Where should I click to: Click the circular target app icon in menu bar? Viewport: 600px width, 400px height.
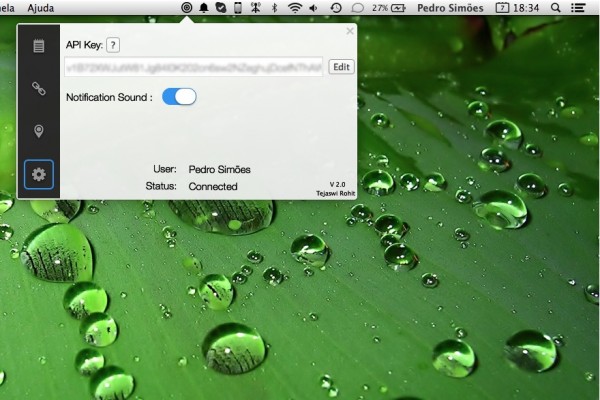click(x=186, y=7)
